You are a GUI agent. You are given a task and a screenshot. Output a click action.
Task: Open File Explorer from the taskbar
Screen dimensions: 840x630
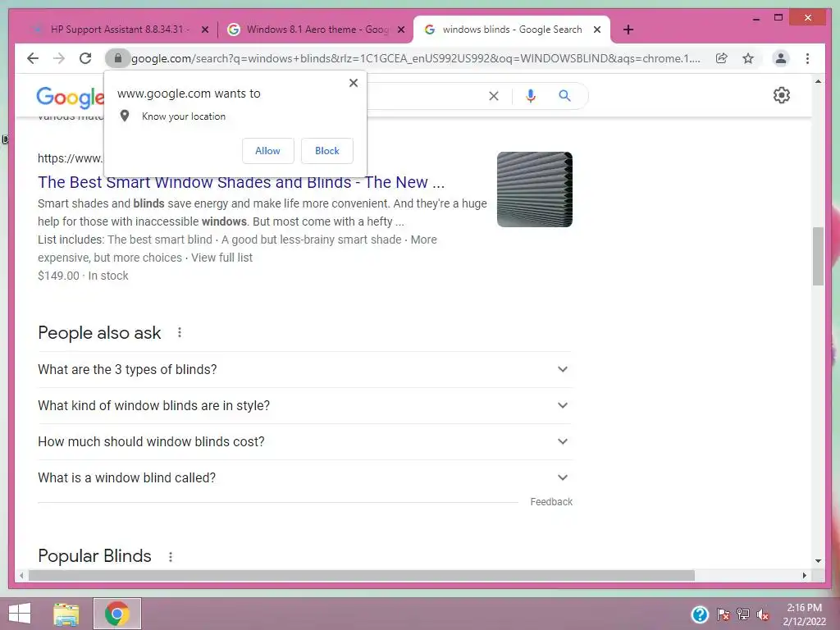(x=66, y=614)
